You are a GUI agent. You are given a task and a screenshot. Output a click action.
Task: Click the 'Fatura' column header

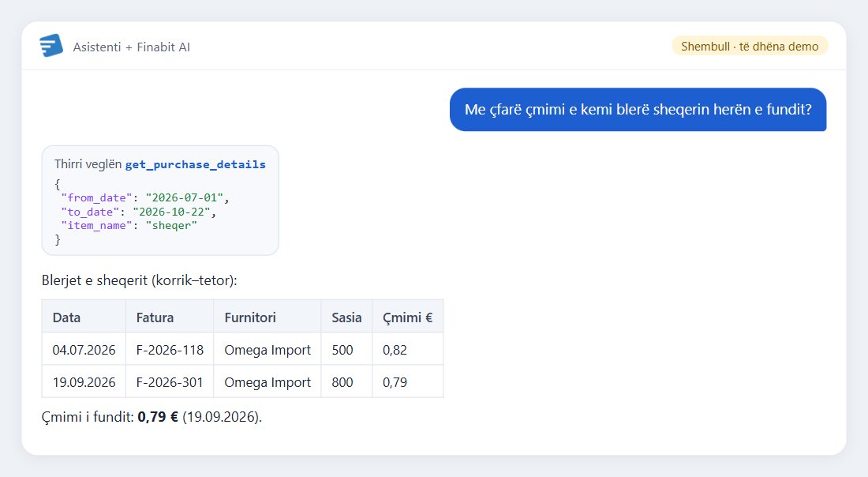point(170,317)
